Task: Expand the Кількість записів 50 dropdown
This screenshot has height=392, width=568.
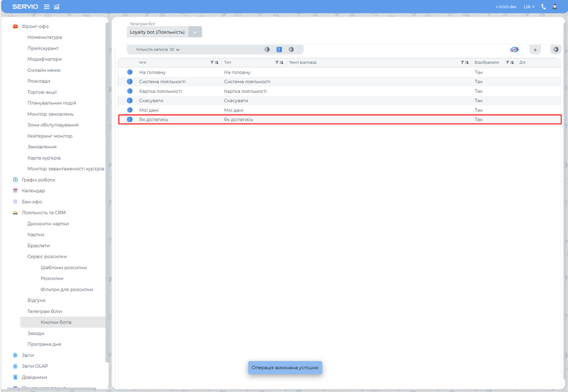Action: click(158, 50)
